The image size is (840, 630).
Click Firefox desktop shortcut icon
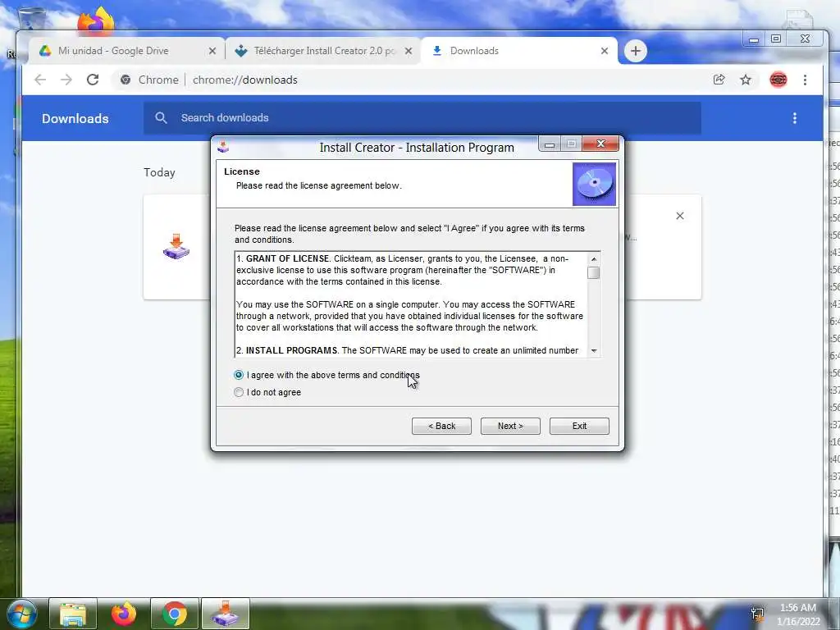[x=96, y=21]
